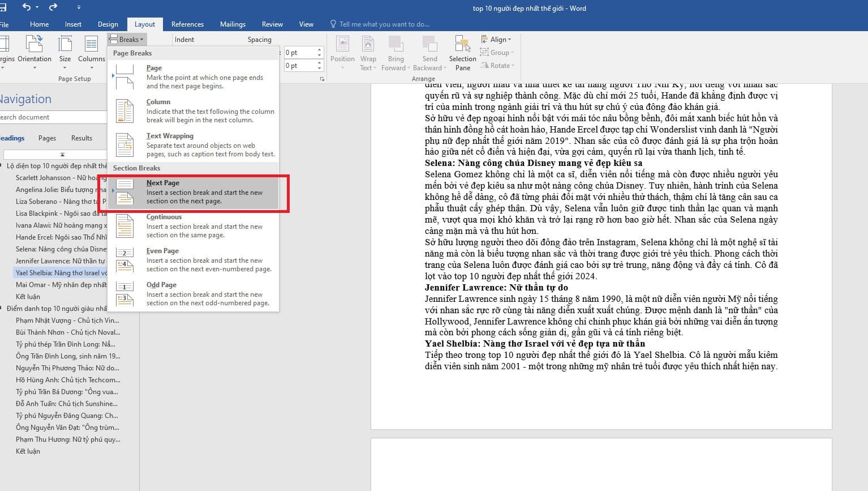Switch to the Mailings ribbon tab
The height and width of the screenshot is (491, 868).
pyautogui.click(x=233, y=24)
